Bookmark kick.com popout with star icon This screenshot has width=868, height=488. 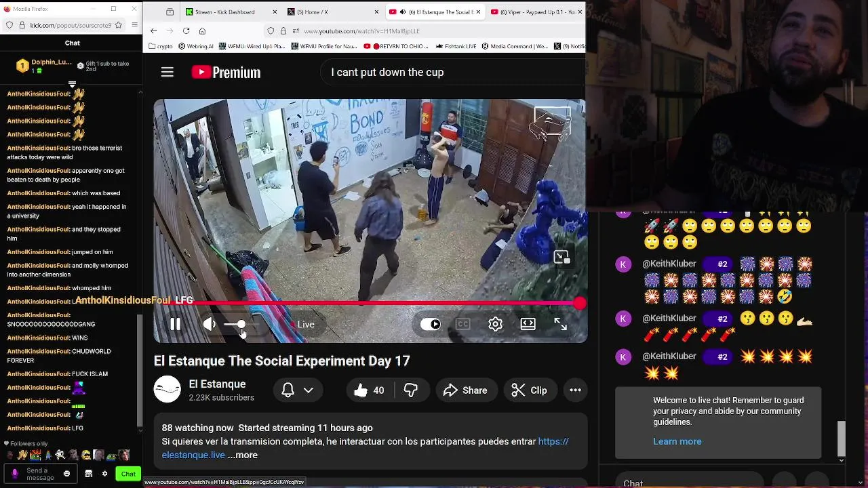pos(119,25)
